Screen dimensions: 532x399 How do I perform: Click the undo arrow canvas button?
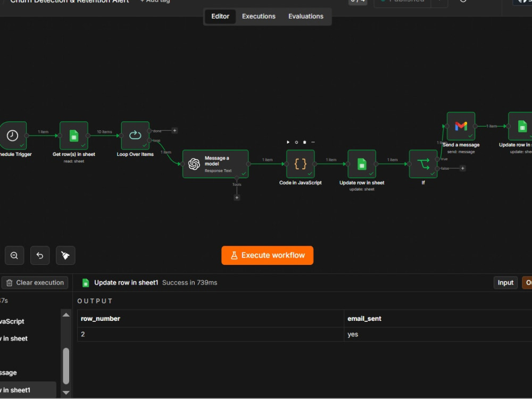point(40,255)
